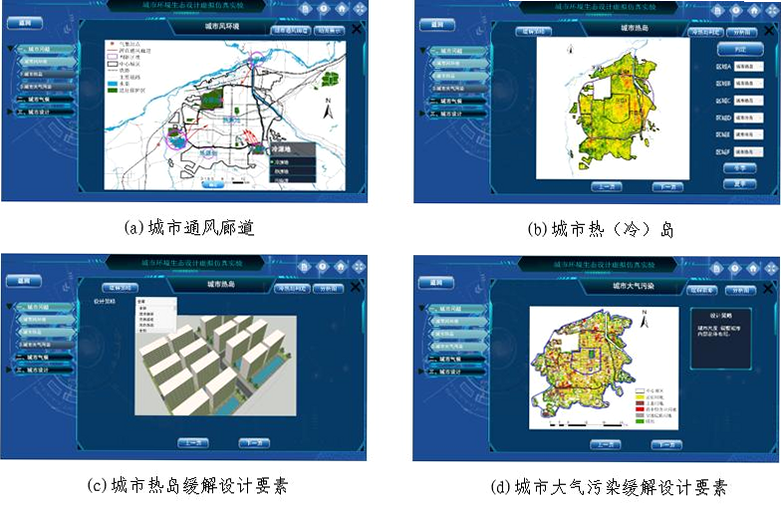The width and height of the screenshot is (781, 507).
Task: Click the fullscreen arrows icon in panel (b) header
Action: click(x=772, y=10)
